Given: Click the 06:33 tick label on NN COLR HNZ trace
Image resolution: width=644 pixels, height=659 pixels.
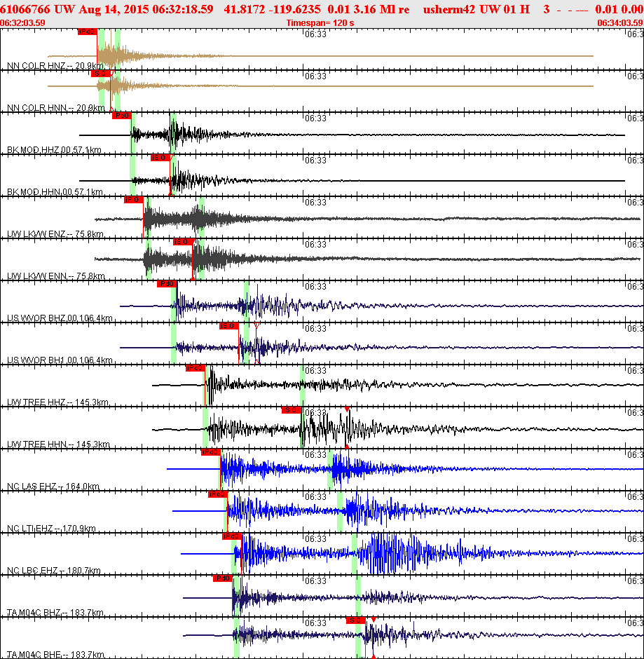Looking at the screenshot, I should [315, 34].
